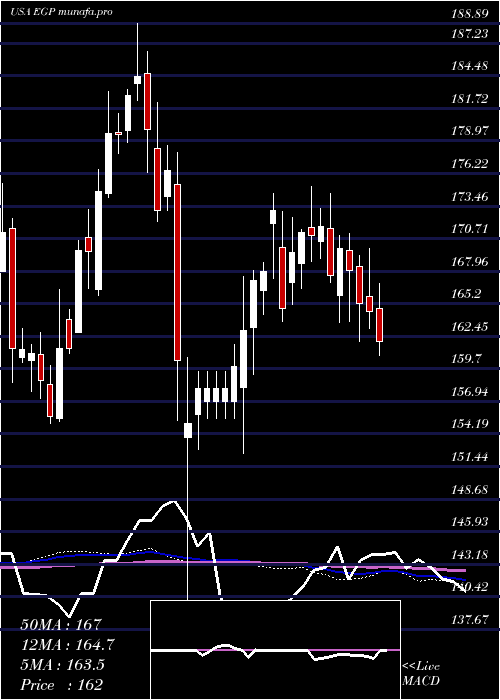Click the '50MA : 167' readout

pyautogui.click(x=61, y=625)
